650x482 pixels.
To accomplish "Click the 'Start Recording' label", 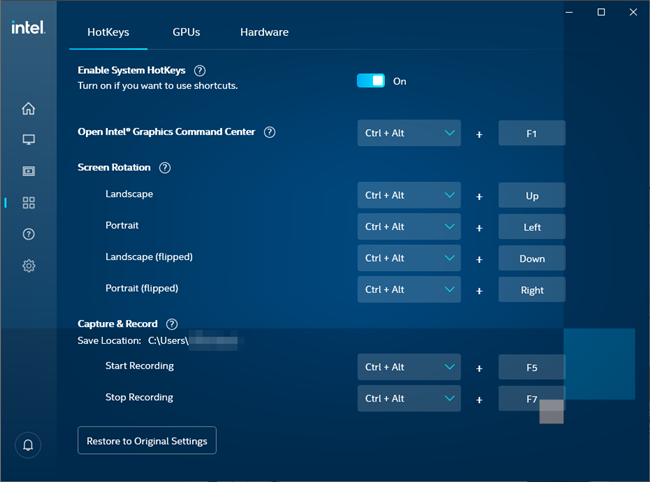I will [x=139, y=366].
